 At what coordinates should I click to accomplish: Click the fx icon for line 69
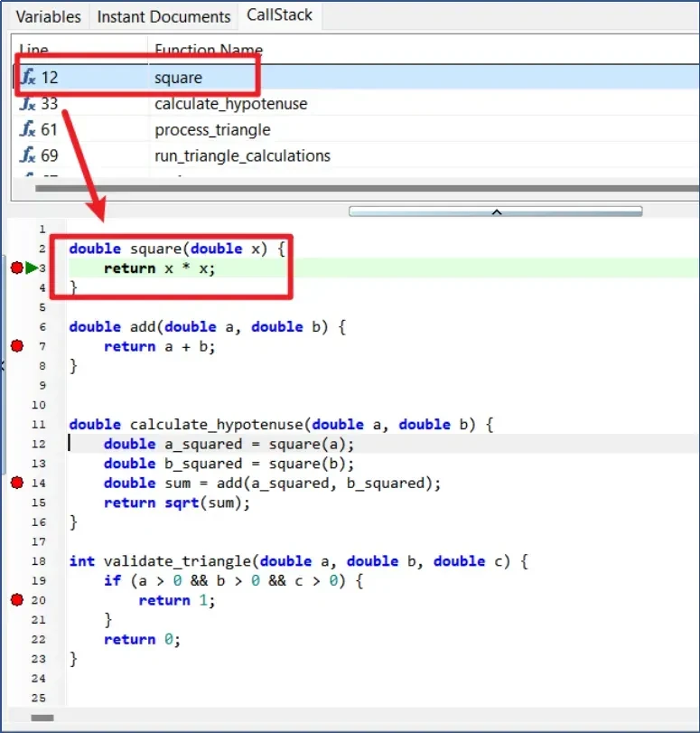(28, 155)
